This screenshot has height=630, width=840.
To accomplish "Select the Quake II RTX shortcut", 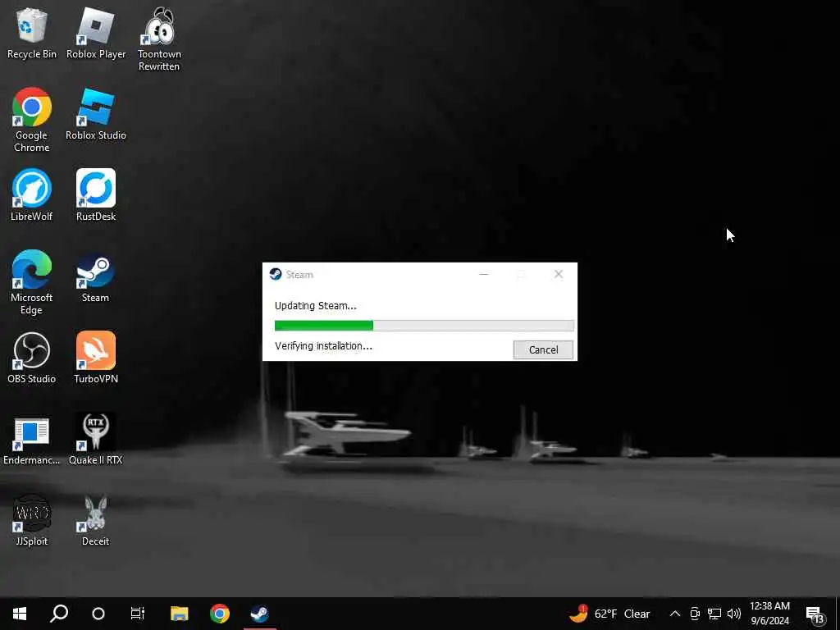I will 95,440.
